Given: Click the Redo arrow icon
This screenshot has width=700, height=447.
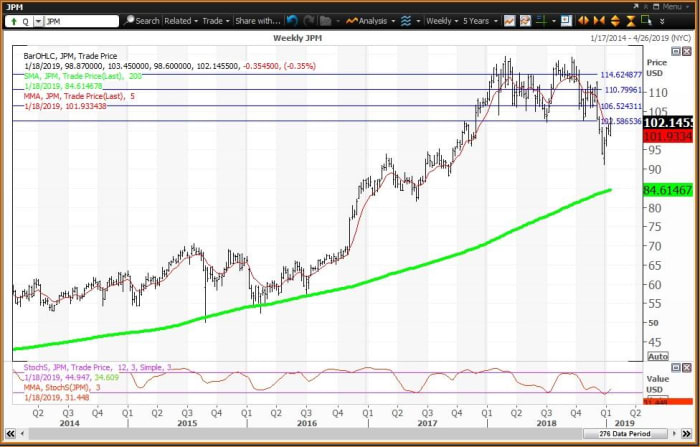Looking at the screenshot, I should click(x=308, y=20).
